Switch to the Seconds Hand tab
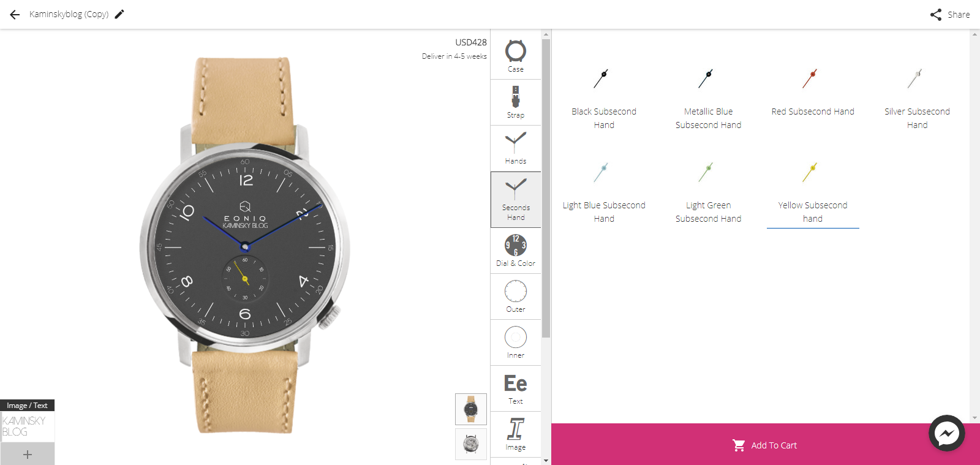This screenshot has width=980, height=465. pos(516,200)
